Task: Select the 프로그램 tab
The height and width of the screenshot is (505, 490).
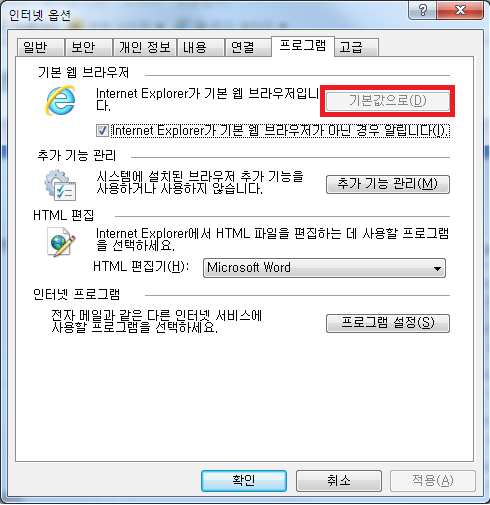Action: point(303,46)
